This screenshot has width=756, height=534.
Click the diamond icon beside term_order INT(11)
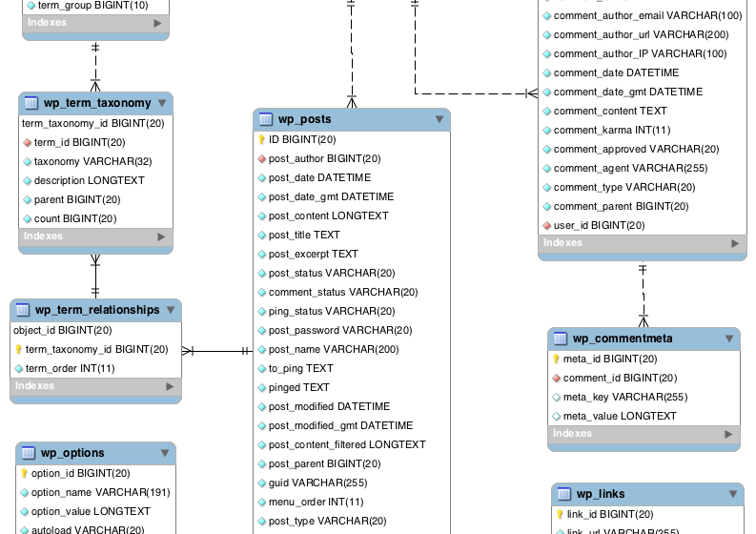point(19,368)
